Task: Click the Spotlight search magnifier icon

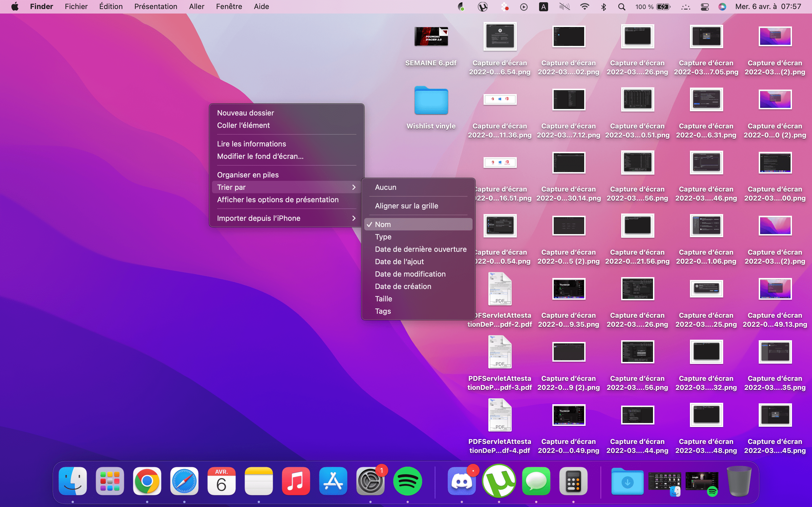Action: click(621, 7)
